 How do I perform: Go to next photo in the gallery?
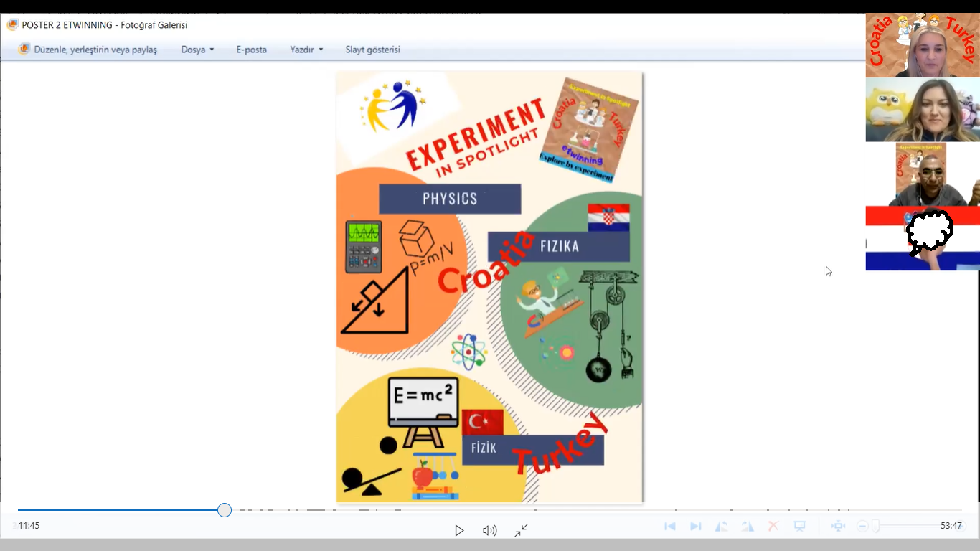(695, 527)
